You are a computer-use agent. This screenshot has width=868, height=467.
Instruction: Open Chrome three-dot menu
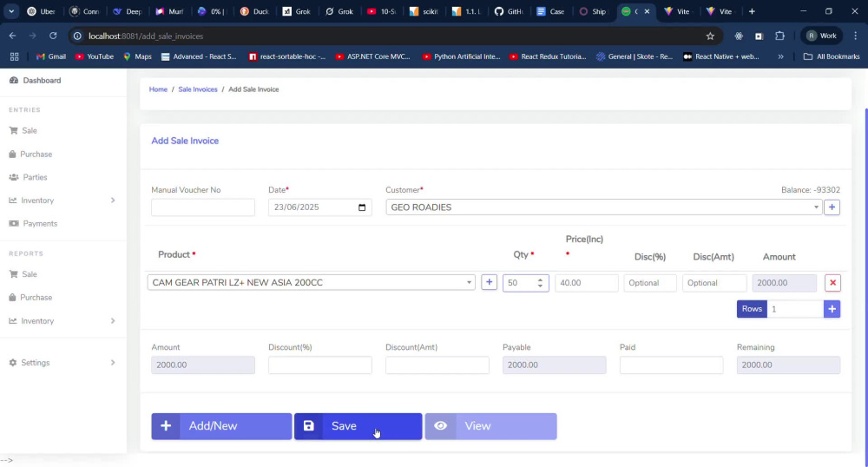pyautogui.click(x=856, y=36)
